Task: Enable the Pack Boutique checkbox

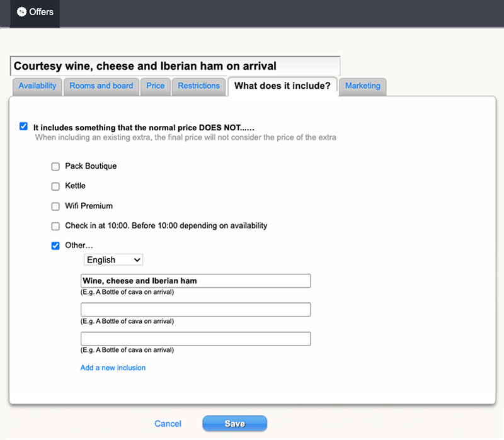Action: pos(55,166)
